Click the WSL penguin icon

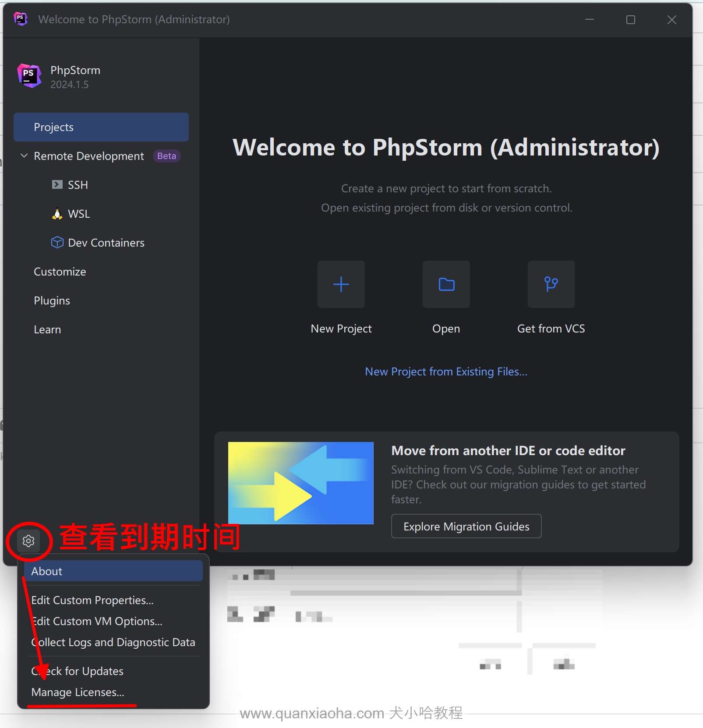(x=57, y=213)
